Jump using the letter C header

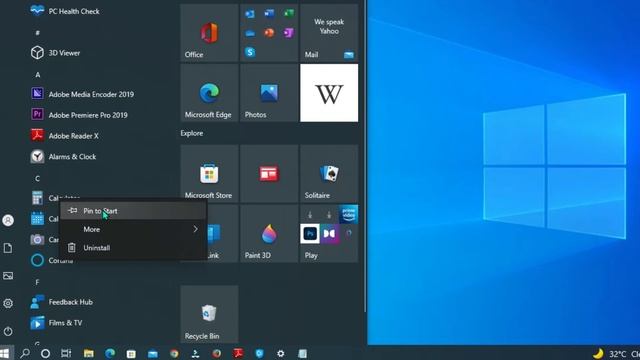click(38, 178)
